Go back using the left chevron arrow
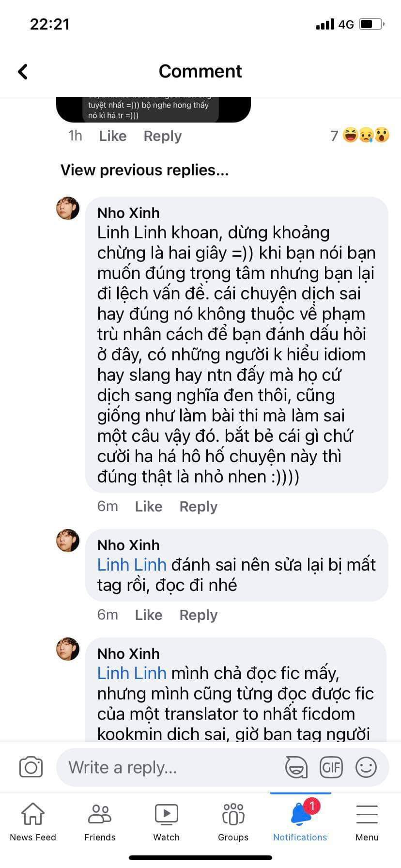The width and height of the screenshot is (401, 868). (x=23, y=72)
